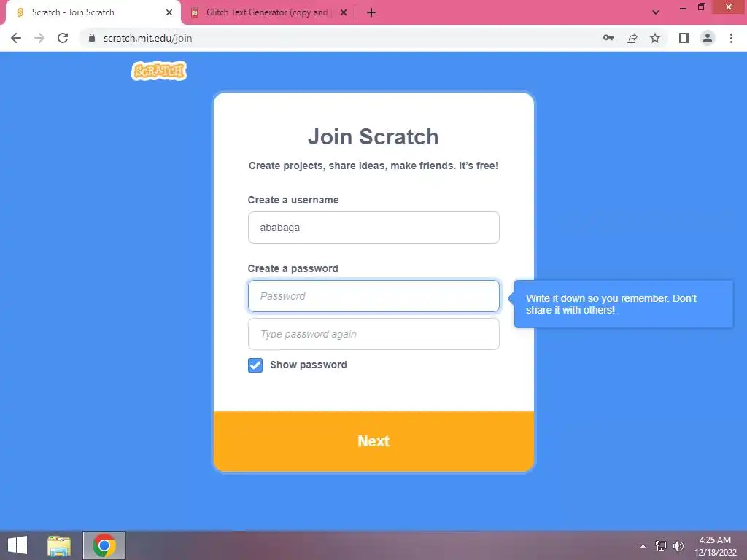Click the Join Scratch heading
Screen dimensions: 747x560
tap(373, 136)
